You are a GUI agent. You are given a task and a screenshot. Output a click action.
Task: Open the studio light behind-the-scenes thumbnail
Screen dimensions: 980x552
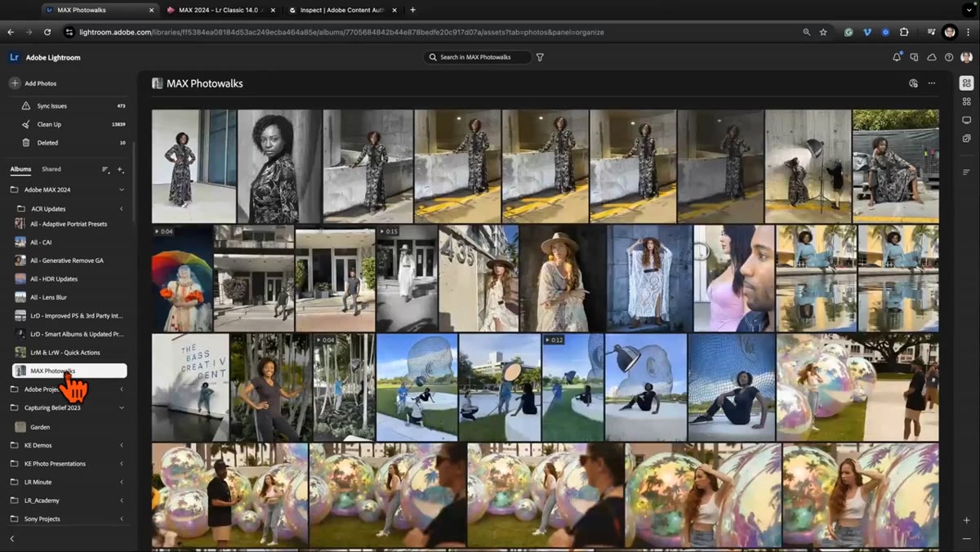(808, 167)
